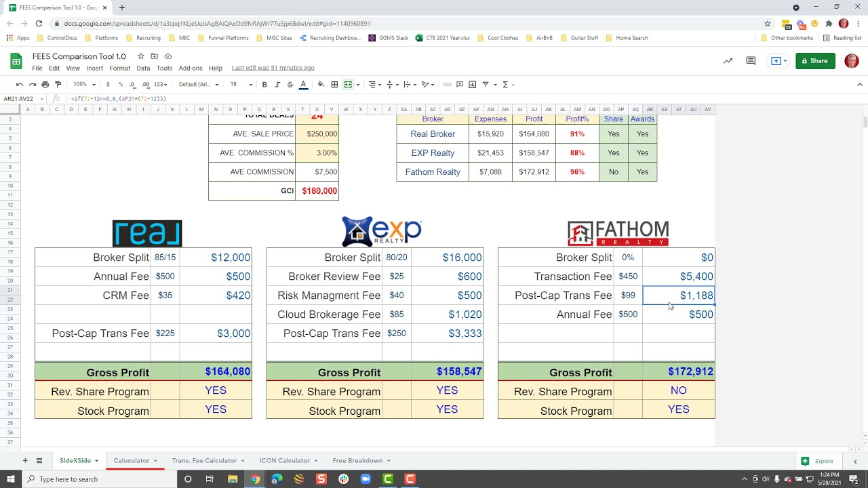Image resolution: width=868 pixels, height=488 pixels.
Task: Switch to the Trans. Fee Calculator tab
Action: 204,461
